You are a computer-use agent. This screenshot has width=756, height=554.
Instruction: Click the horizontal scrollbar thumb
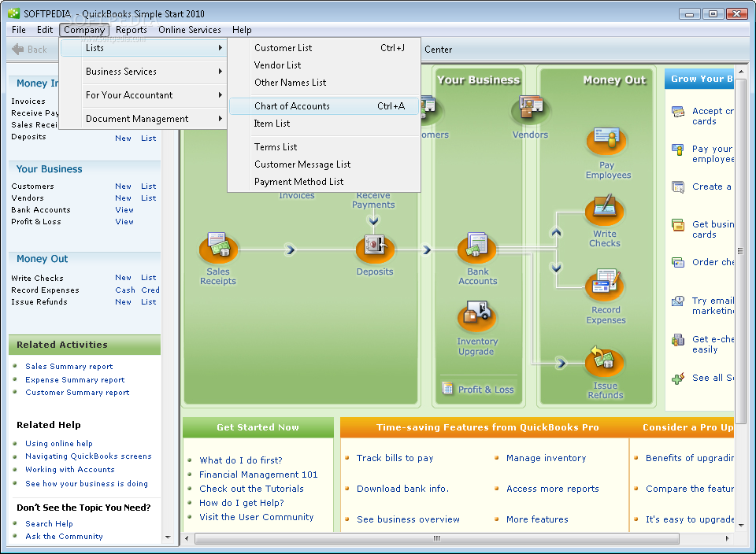coord(437,538)
